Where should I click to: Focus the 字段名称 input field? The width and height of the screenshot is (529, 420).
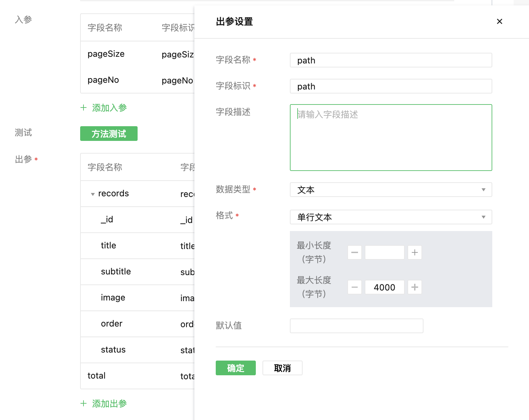coord(391,60)
